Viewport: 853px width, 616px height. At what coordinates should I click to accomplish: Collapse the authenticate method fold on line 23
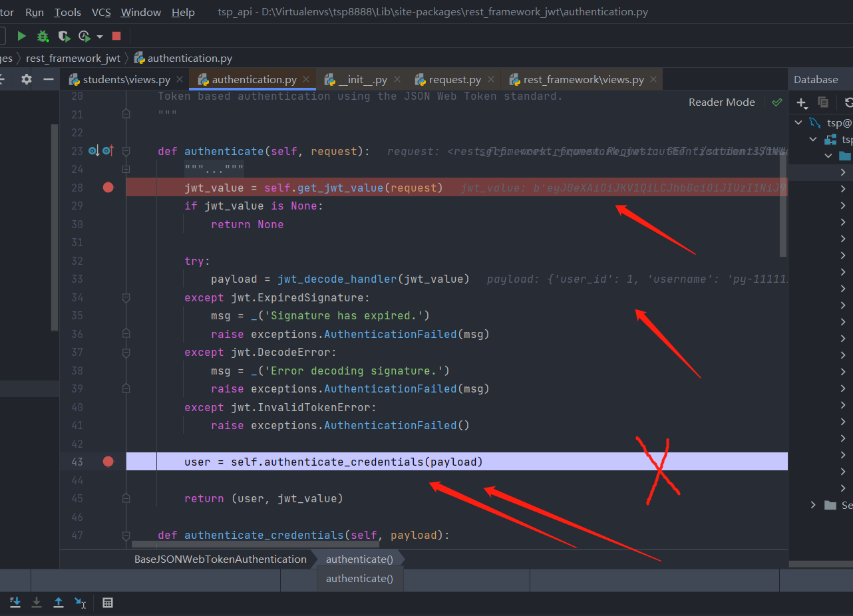(x=126, y=151)
